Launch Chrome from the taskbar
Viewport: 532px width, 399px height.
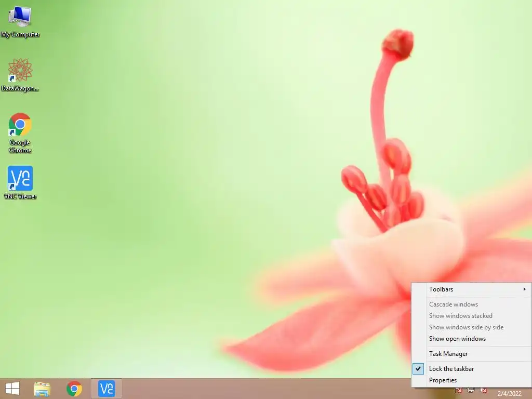pos(74,389)
